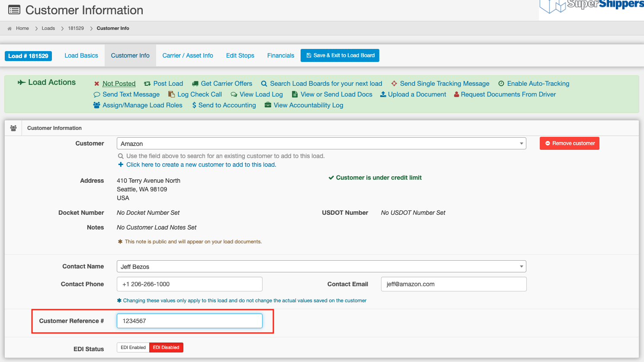Go to 181529 in the breadcrumb

click(76, 29)
